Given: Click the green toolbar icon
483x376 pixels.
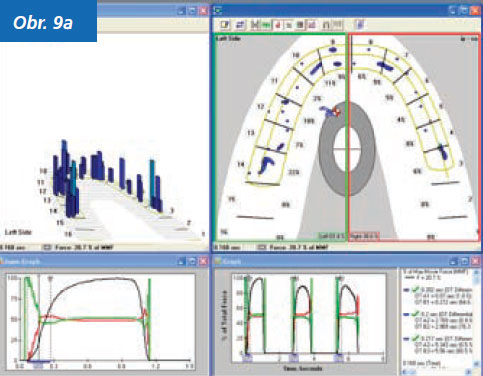Looking at the screenshot, I should 266,25.
